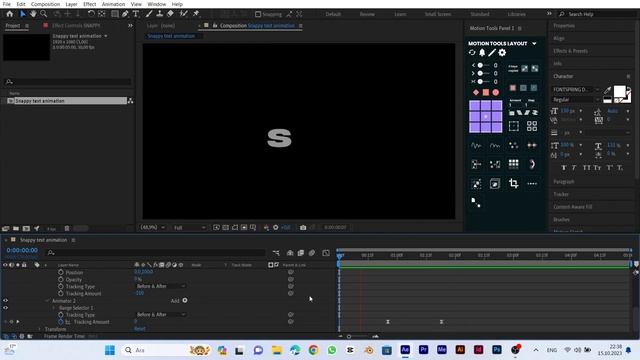640x360 pixels.
Task: Select the Hand tool
Action: (33, 14)
